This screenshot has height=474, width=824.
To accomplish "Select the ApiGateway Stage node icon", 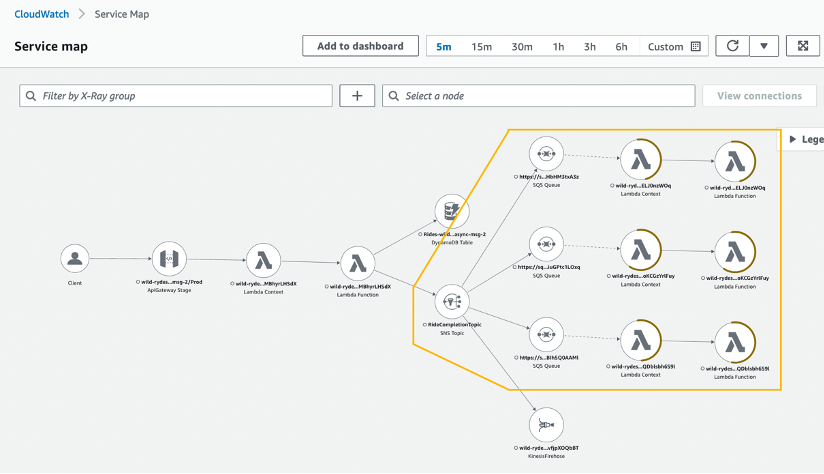I will pyautogui.click(x=169, y=259).
